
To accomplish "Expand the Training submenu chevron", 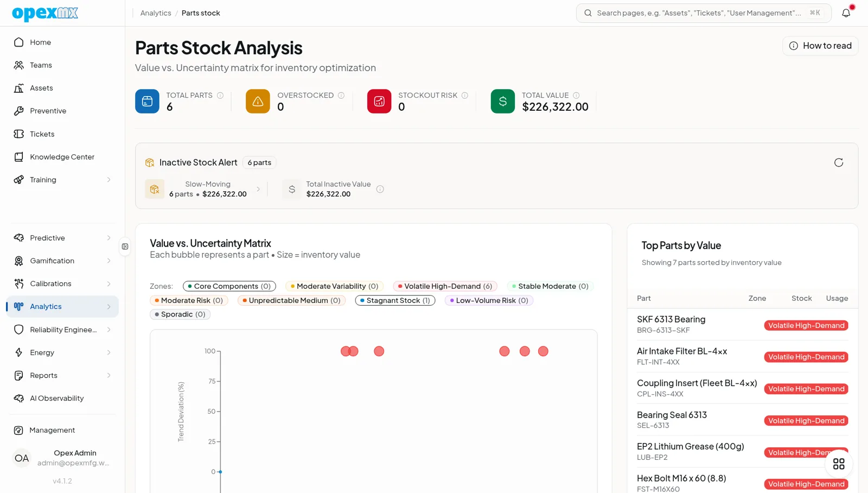I will [108, 180].
